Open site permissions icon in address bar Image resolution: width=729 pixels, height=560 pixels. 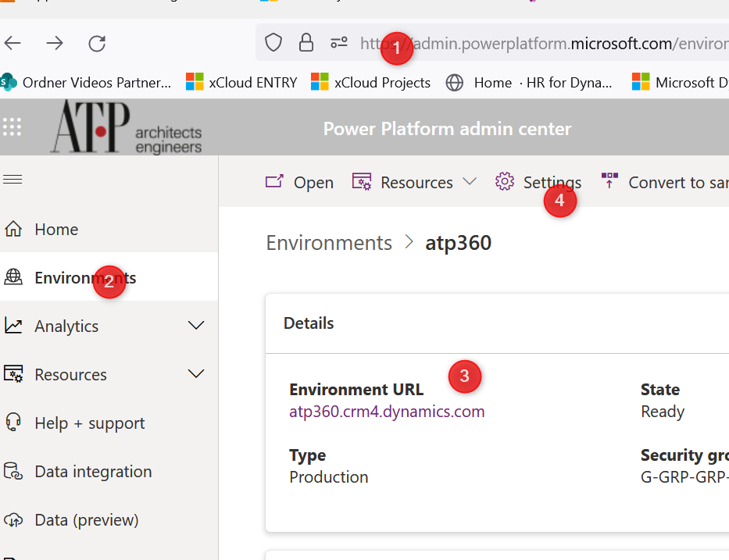coord(339,43)
